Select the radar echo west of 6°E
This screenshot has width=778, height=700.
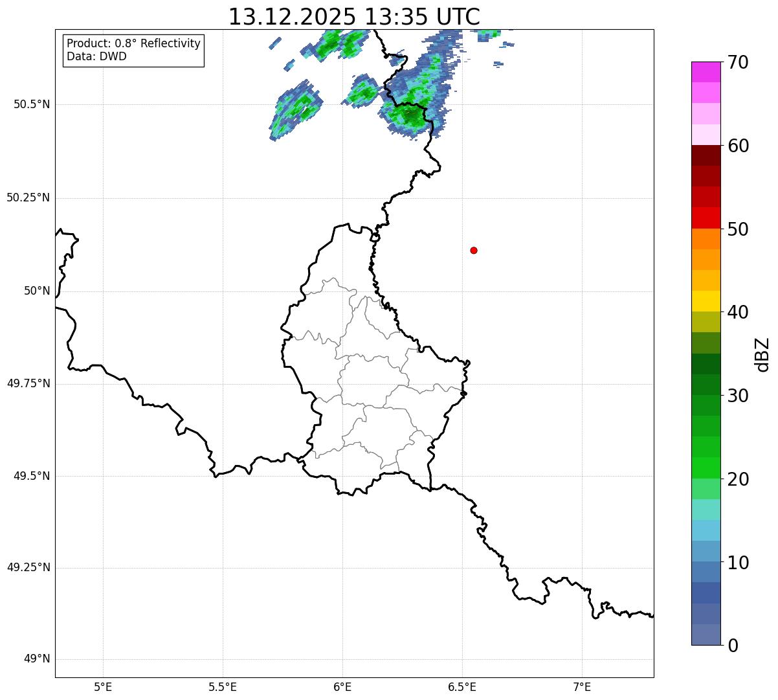point(295,109)
